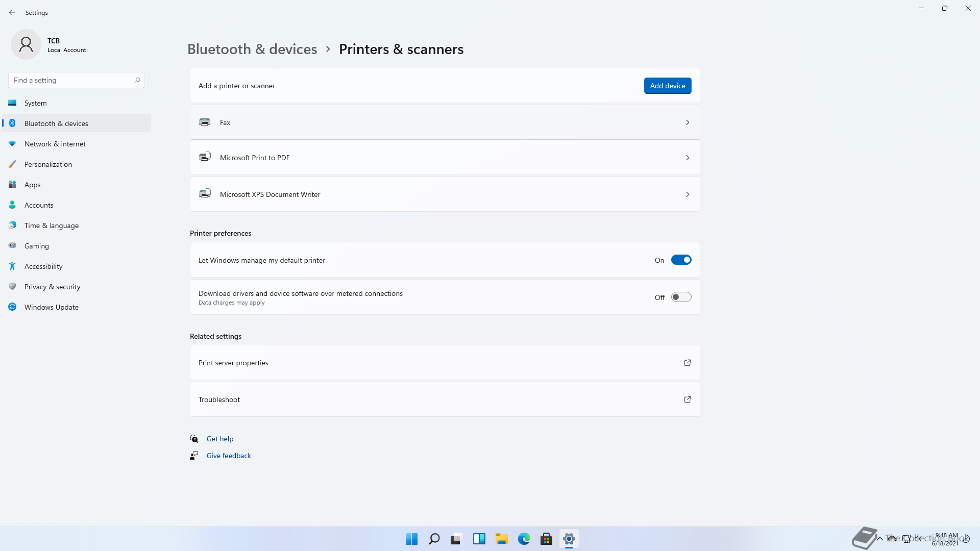Click the Time & language globe icon

(x=12, y=226)
